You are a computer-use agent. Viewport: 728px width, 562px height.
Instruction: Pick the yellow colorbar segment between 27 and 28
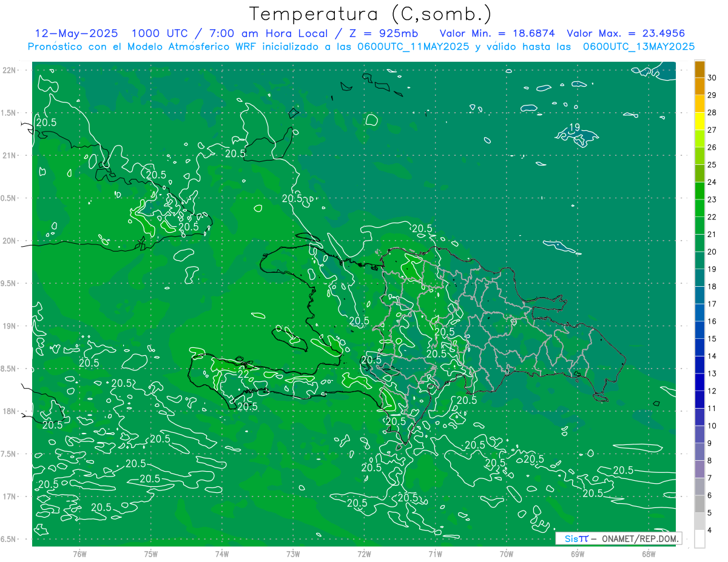click(699, 121)
